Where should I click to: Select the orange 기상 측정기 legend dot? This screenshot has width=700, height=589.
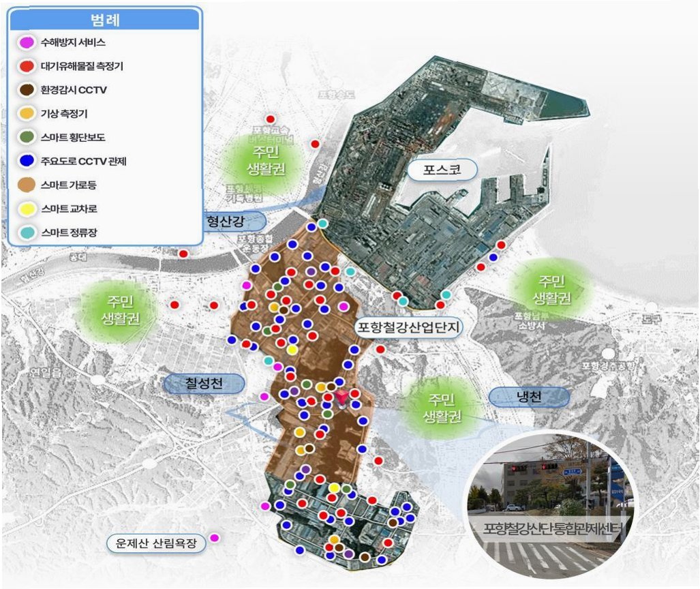(x=27, y=113)
